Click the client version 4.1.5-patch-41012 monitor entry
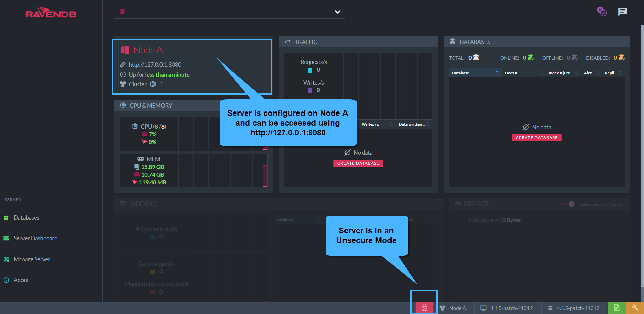644x314 pixels. point(507,308)
